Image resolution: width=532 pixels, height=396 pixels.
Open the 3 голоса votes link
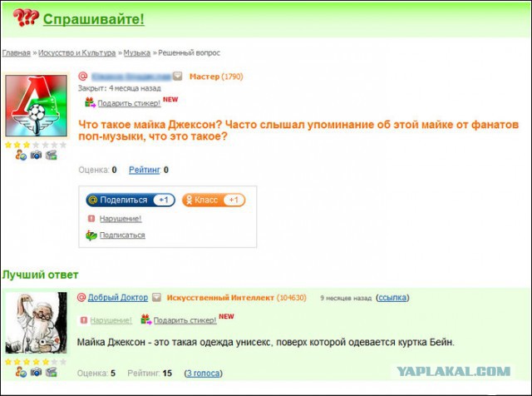(x=203, y=374)
